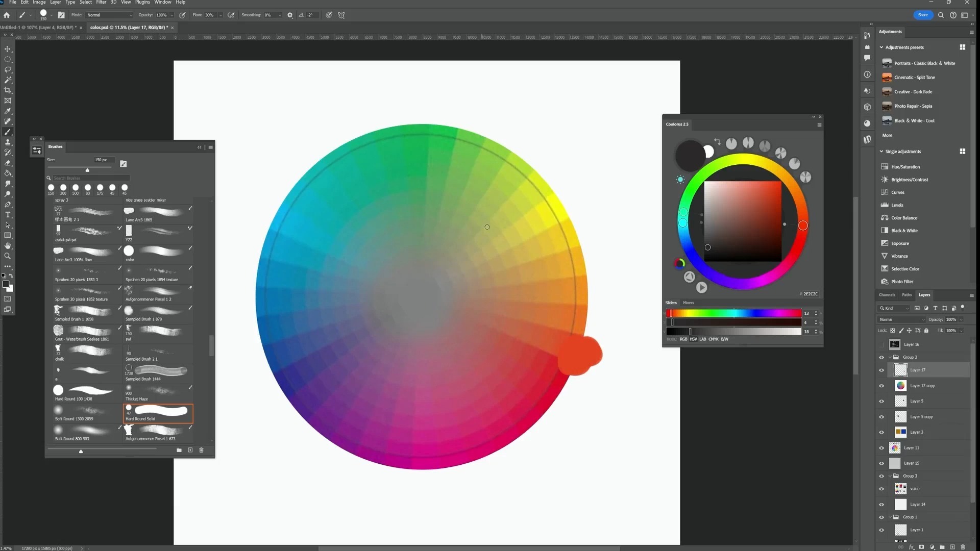Click the search icon in top bar
Viewport: 980px width, 551px height.
click(x=941, y=15)
